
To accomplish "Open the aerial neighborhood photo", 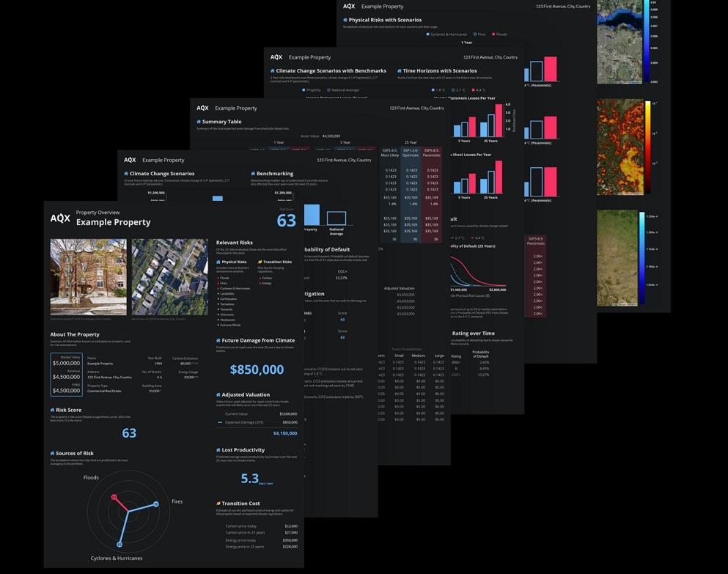I will (170, 277).
